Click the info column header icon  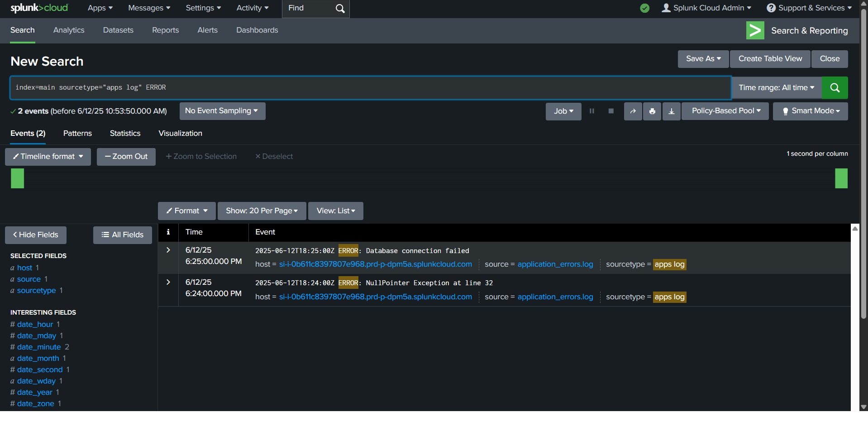click(x=168, y=232)
